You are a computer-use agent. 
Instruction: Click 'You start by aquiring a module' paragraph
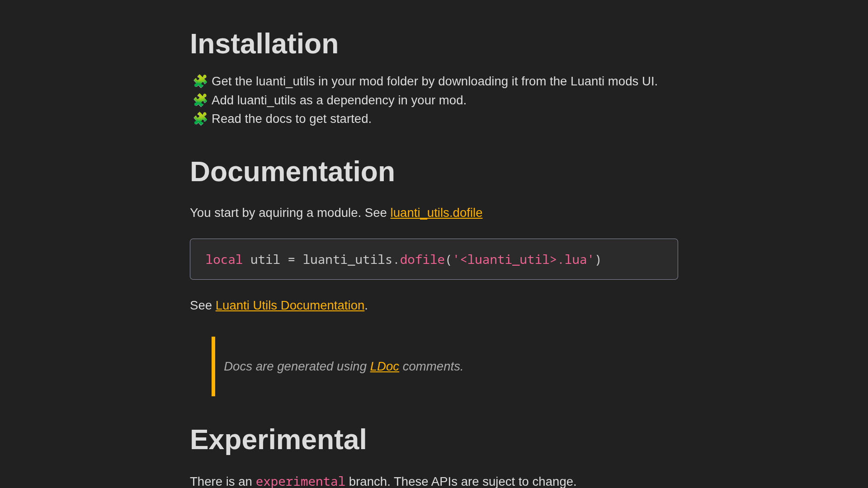[275, 213]
